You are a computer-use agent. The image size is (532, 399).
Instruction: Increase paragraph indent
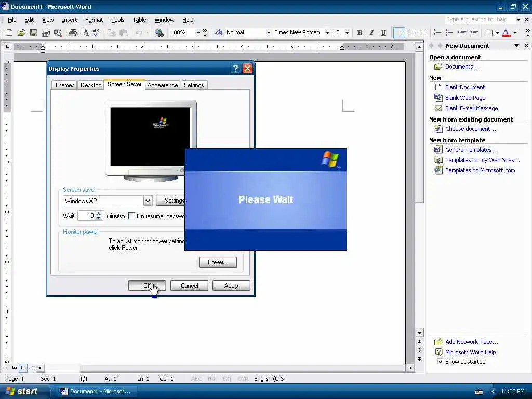pos(474,33)
